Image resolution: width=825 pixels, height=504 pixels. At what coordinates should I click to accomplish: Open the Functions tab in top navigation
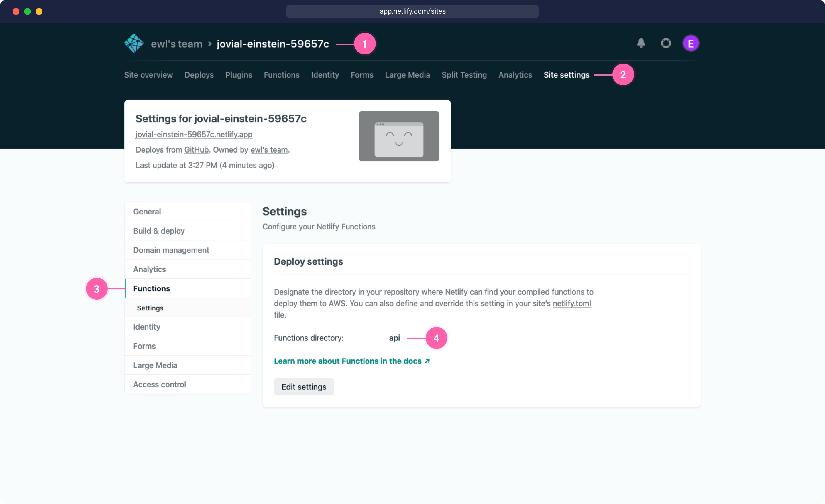click(281, 75)
